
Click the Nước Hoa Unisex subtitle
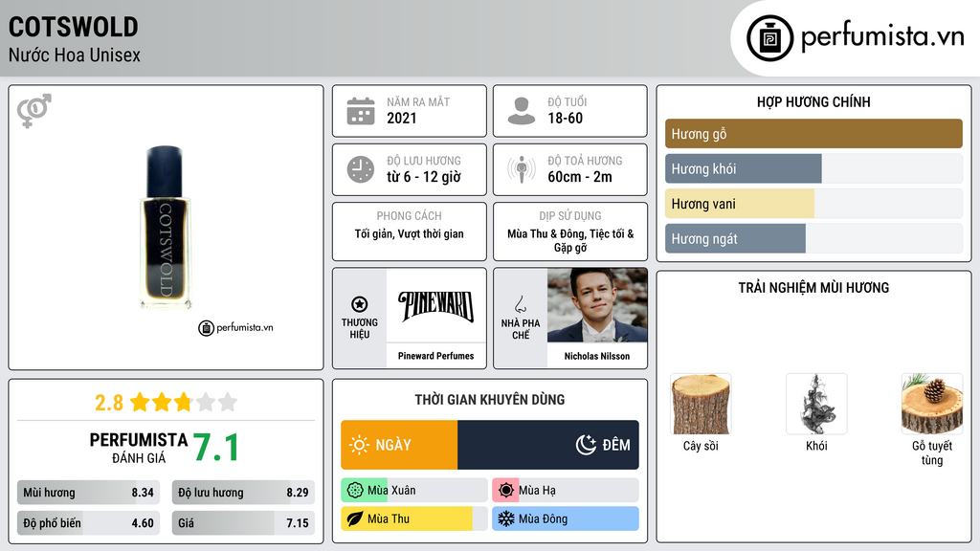point(75,55)
